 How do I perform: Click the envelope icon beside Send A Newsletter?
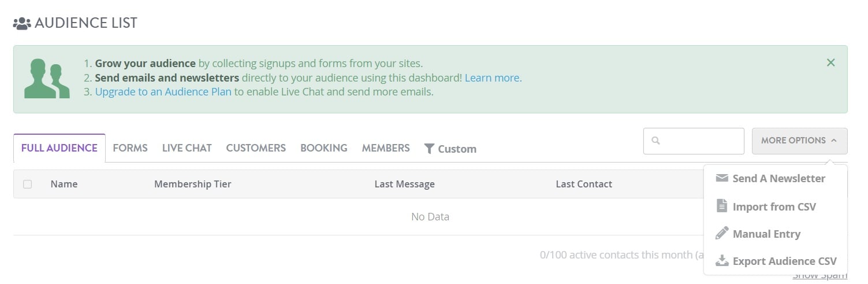point(722,178)
